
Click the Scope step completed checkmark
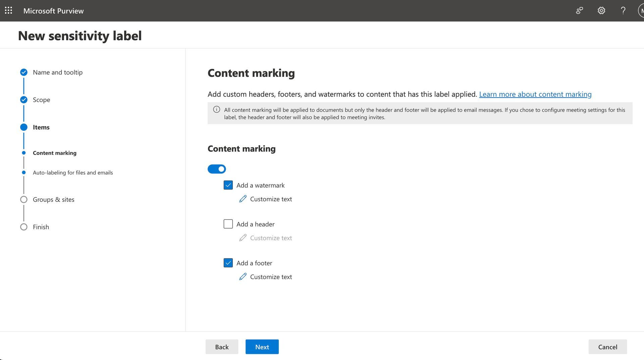[x=23, y=100]
